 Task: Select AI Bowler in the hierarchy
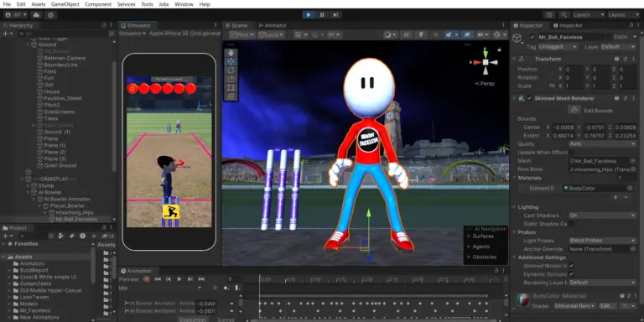pos(49,192)
